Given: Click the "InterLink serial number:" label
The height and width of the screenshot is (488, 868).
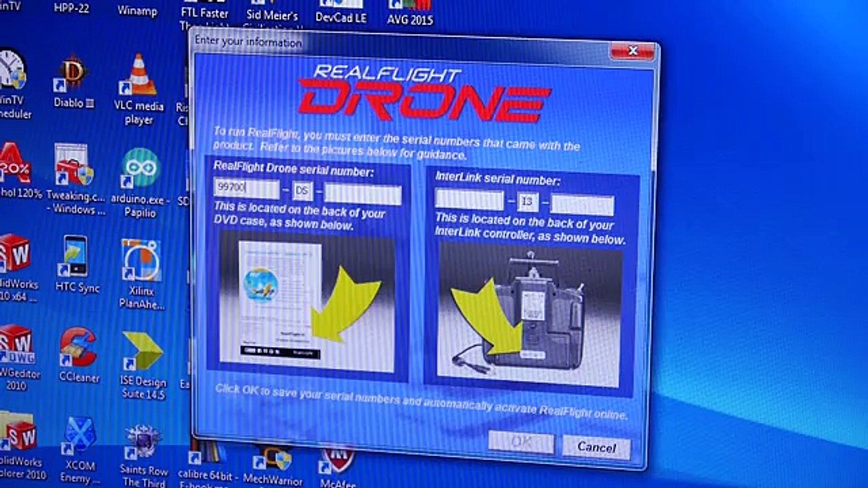Looking at the screenshot, I should [498, 180].
